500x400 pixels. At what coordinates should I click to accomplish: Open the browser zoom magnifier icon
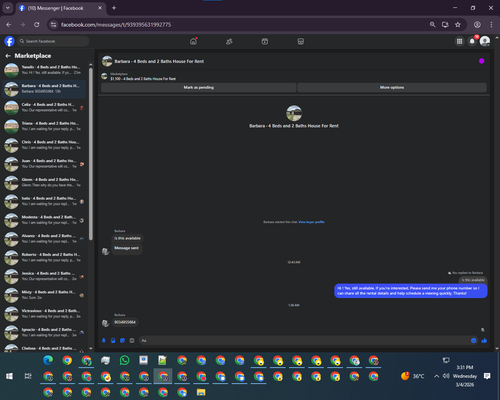pos(432,25)
